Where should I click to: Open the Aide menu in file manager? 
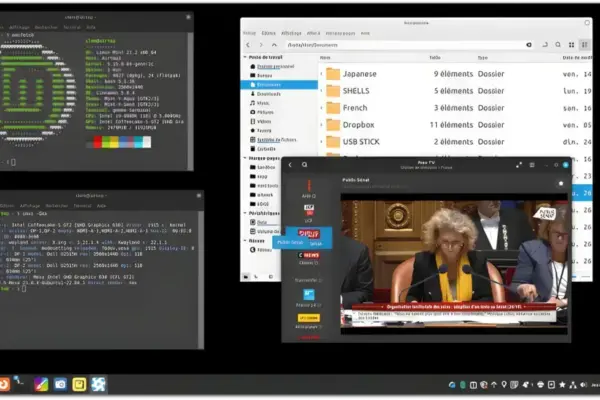click(365, 33)
